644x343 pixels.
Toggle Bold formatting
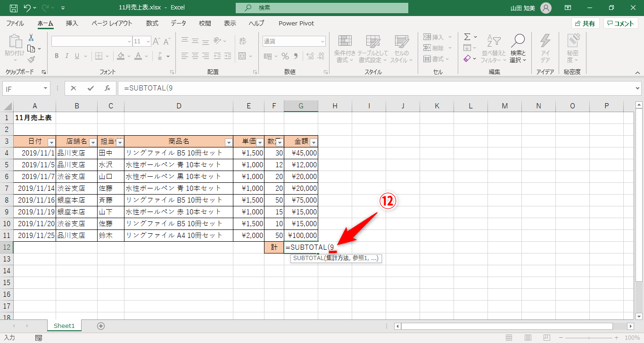click(x=57, y=56)
